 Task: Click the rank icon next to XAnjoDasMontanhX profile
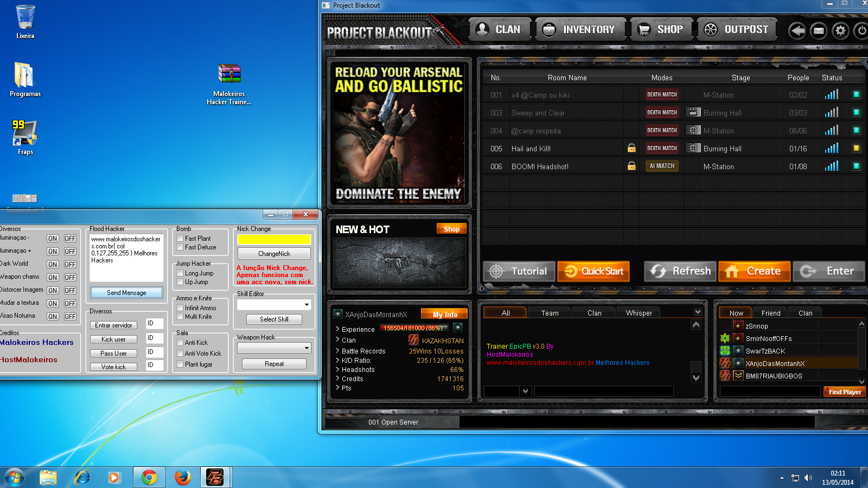pos(338,314)
